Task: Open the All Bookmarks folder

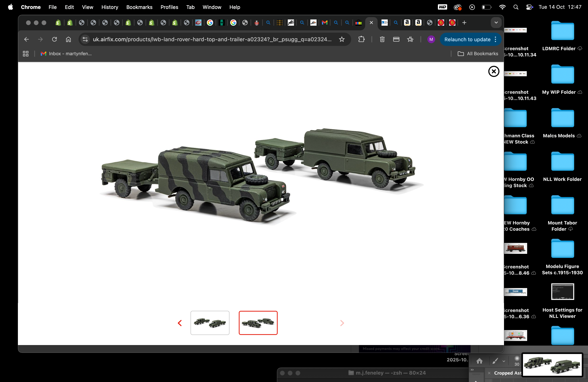Action: point(478,54)
